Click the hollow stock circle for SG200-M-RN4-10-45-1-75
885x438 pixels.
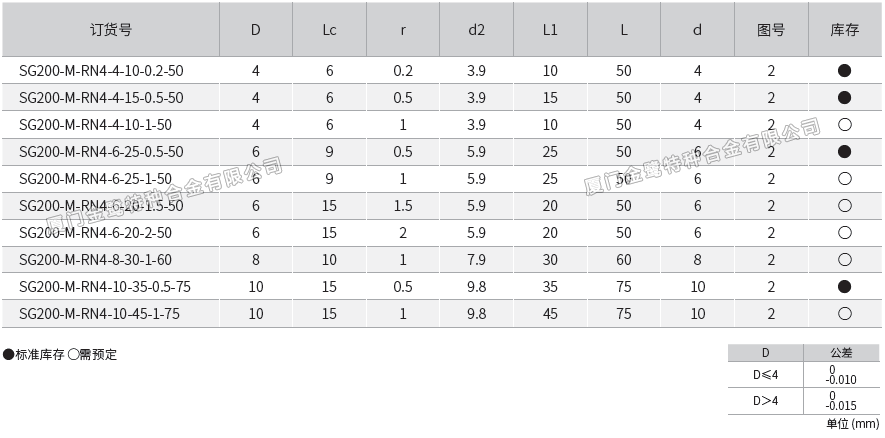[845, 314]
